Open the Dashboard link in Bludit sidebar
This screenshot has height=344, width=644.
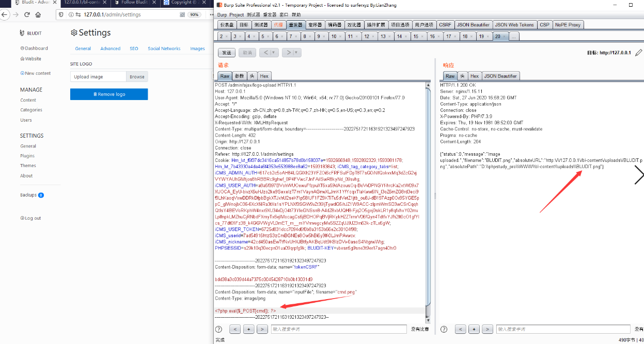coord(34,48)
